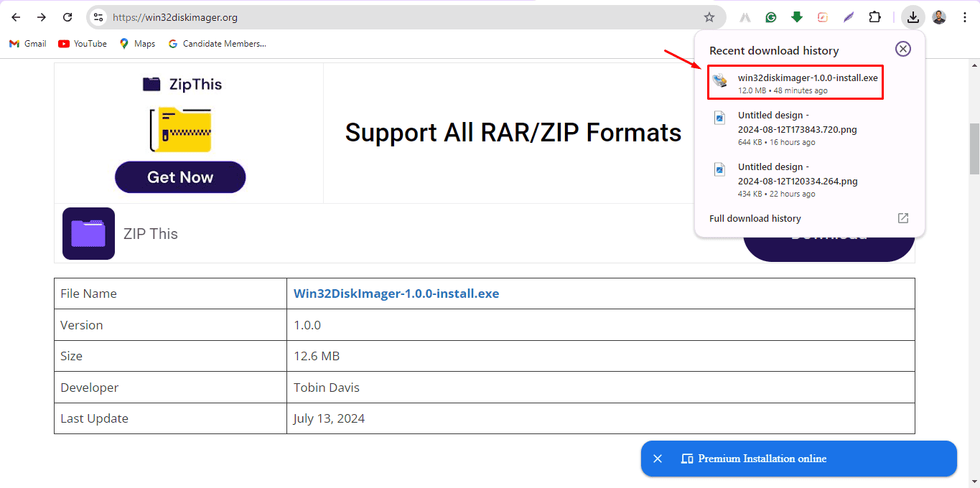The width and height of the screenshot is (980, 488).
Task: Dismiss the Premium Installation banner with X
Action: click(x=657, y=459)
